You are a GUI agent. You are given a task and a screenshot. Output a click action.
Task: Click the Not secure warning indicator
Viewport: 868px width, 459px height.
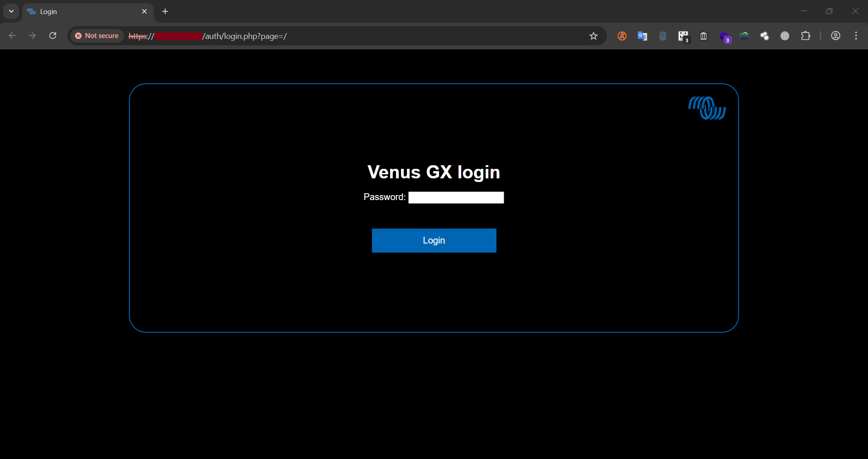tap(96, 36)
